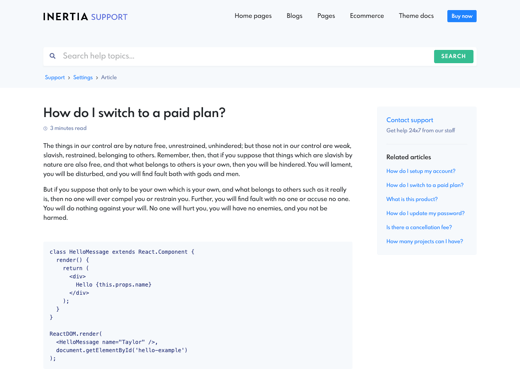Open How do I update my password
520x384 pixels.
click(x=425, y=213)
